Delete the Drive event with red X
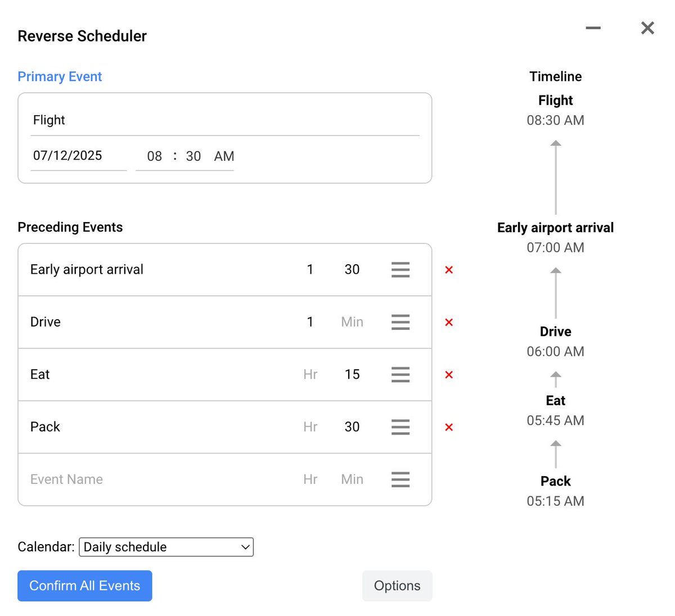 click(x=449, y=322)
